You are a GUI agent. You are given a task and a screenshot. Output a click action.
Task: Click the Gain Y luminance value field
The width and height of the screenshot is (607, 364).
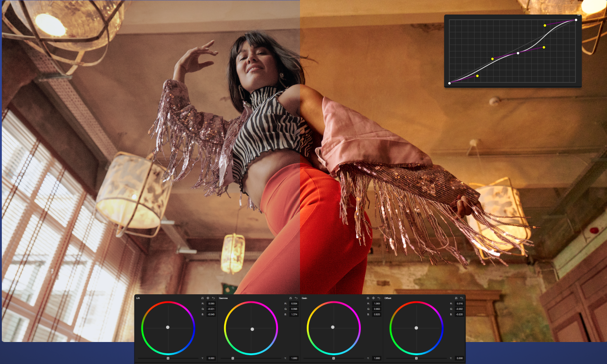click(376, 358)
